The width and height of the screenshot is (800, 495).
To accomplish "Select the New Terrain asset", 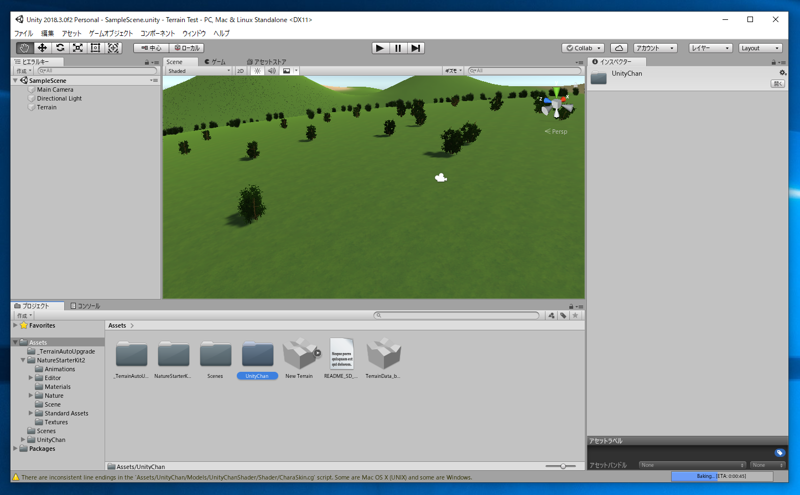I will (x=299, y=358).
